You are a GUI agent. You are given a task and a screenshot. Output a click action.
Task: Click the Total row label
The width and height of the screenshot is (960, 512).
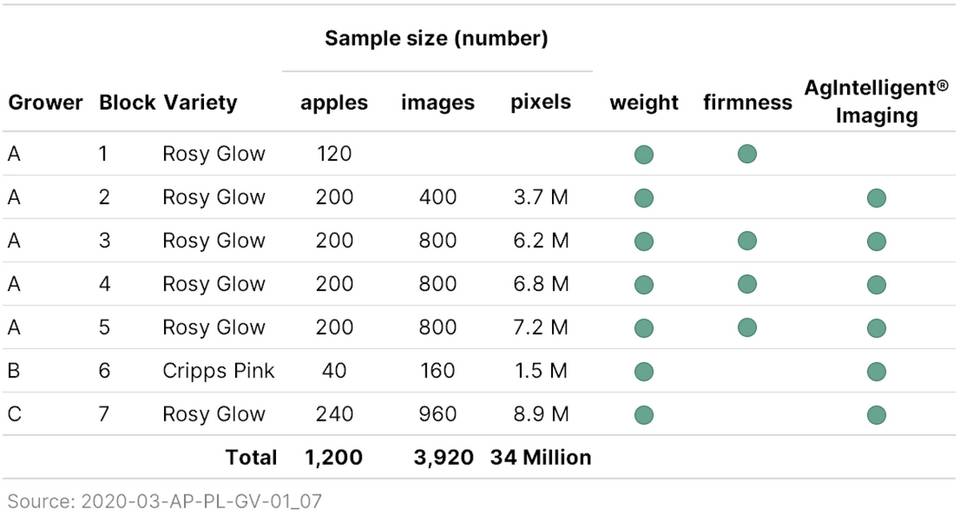251,458
